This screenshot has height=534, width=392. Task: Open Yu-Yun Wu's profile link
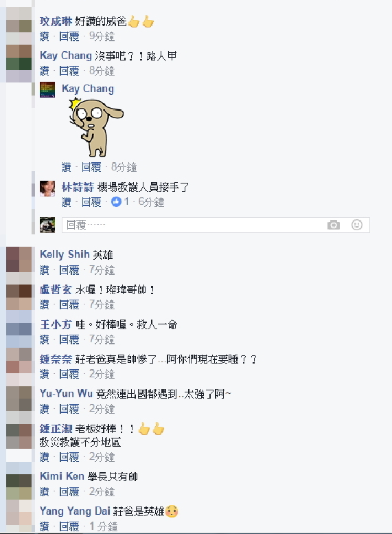click(67, 394)
